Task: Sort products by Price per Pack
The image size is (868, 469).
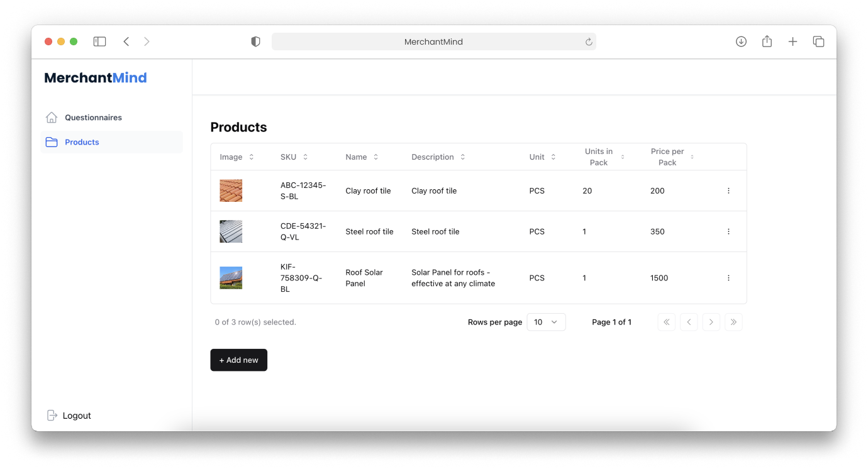Action: (672, 157)
